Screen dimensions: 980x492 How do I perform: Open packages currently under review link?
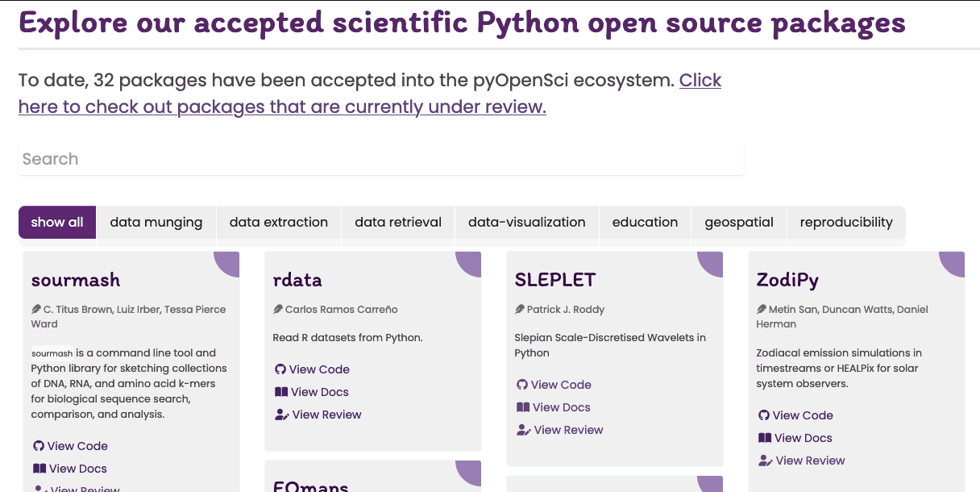282,106
